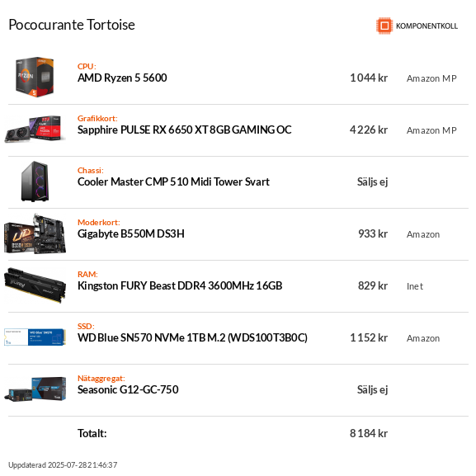Open the WD Blue SN570 SSD image
Image resolution: width=476 pixels, height=476 pixels.
point(35,337)
